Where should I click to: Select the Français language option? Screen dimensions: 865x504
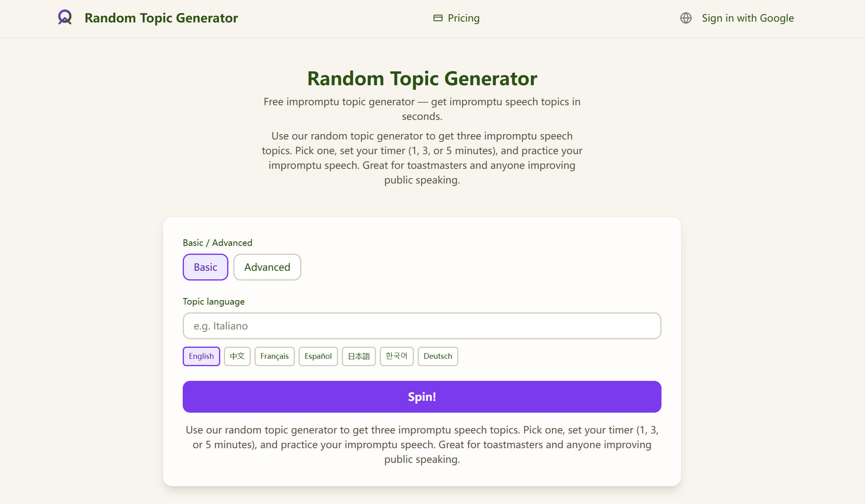274,356
